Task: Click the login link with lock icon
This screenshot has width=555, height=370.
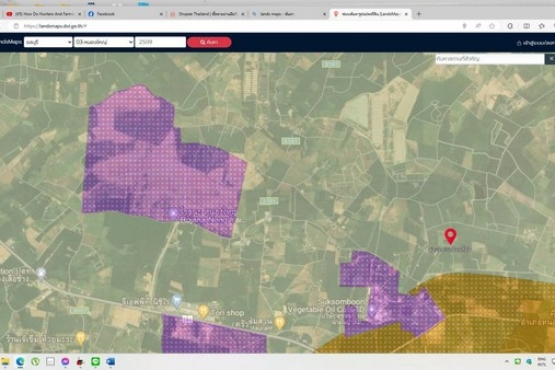Action: 535,43
